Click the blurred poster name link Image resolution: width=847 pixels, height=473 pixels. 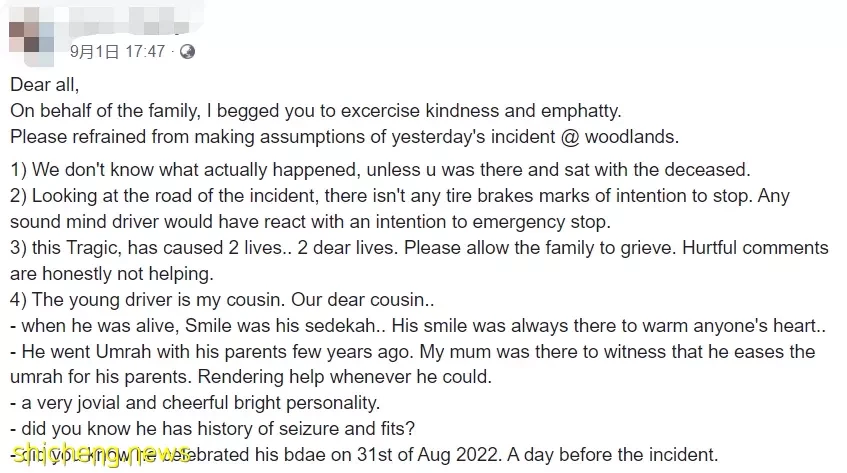pyautogui.click(x=129, y=22)
